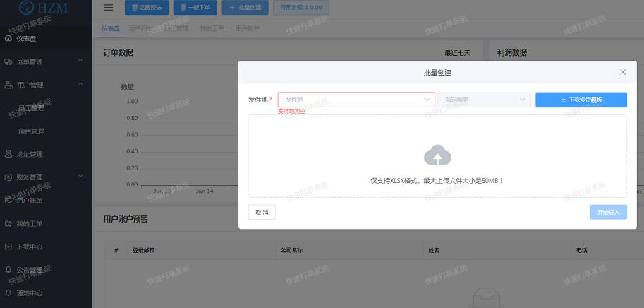
Task: Open the 指定服务 dropdown
Action: click(484, 100)
